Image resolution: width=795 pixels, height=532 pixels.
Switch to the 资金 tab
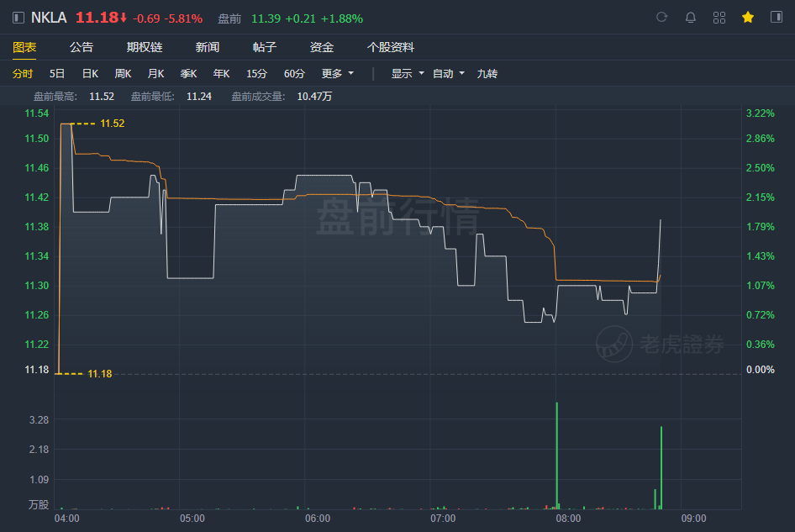tap(322, 48)
